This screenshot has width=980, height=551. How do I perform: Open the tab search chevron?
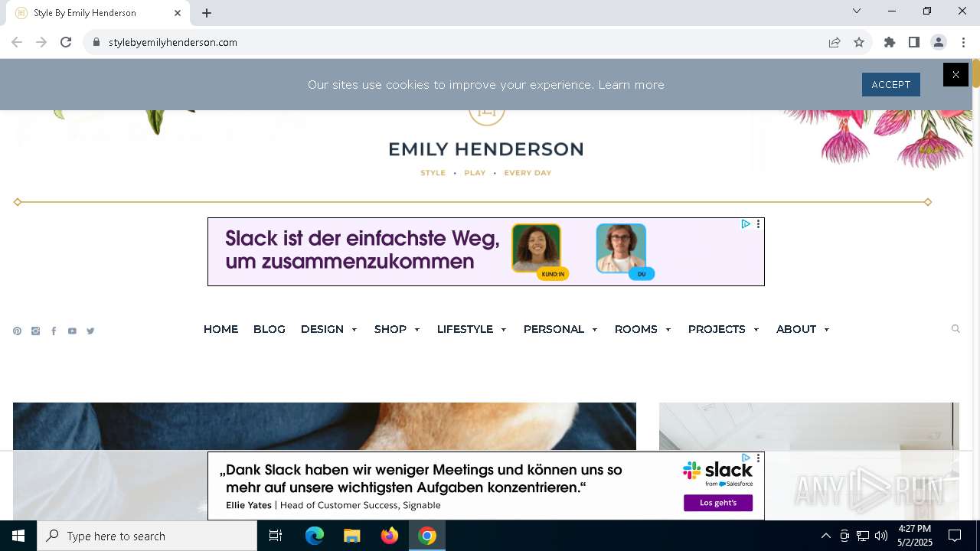[857, 11]
